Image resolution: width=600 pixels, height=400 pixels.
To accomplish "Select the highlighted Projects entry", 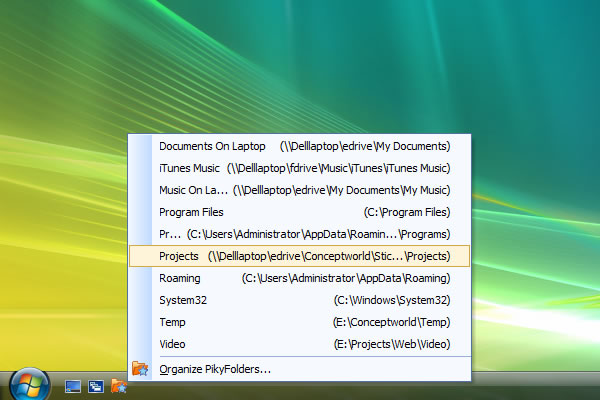I will coord(300,256).
